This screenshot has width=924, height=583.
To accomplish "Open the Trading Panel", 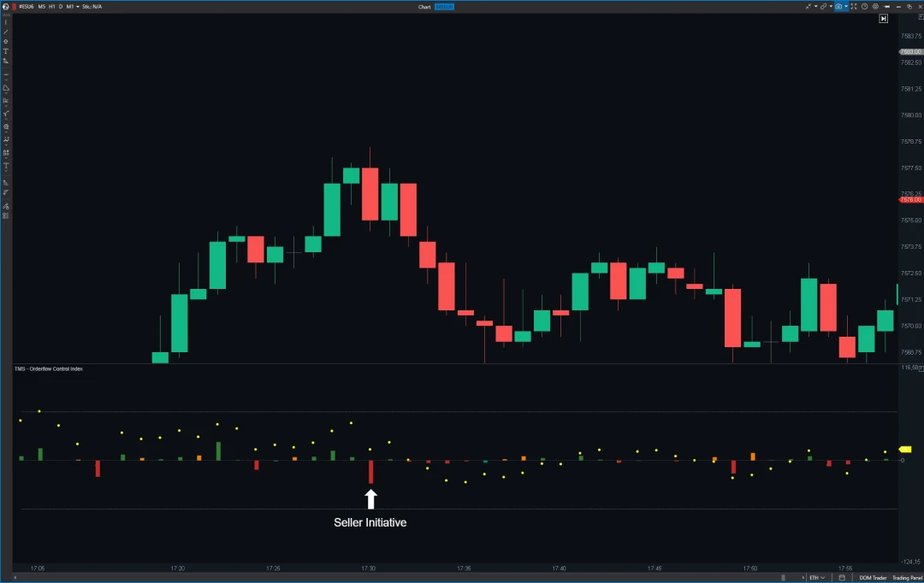I will pos(908,578).
